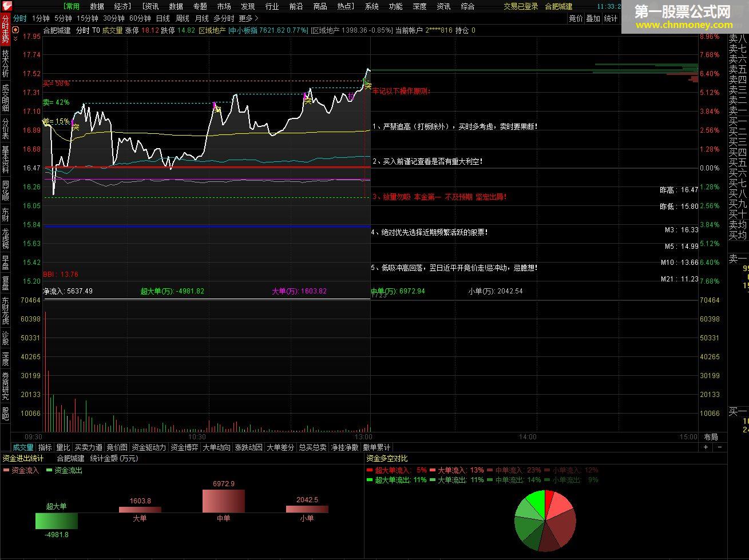Click the 交易已登录 status text
The height and width of the screenshot is (560, 749).
point(521,6)
